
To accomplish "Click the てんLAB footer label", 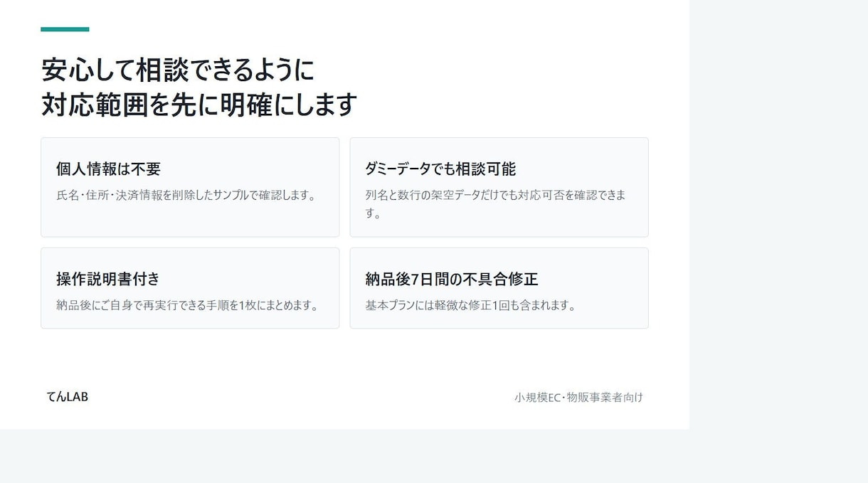I will tap(68, 397).
